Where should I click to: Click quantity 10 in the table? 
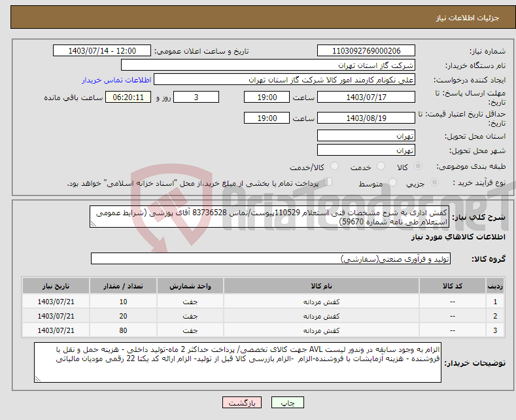[123, 302]
